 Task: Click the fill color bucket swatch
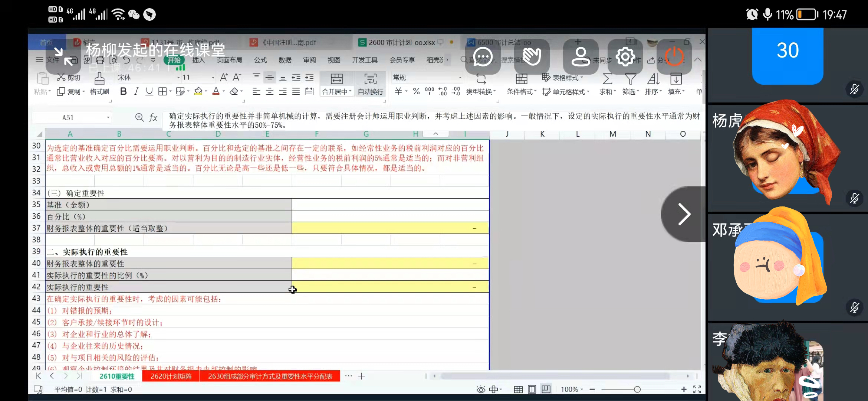(198, 91)
